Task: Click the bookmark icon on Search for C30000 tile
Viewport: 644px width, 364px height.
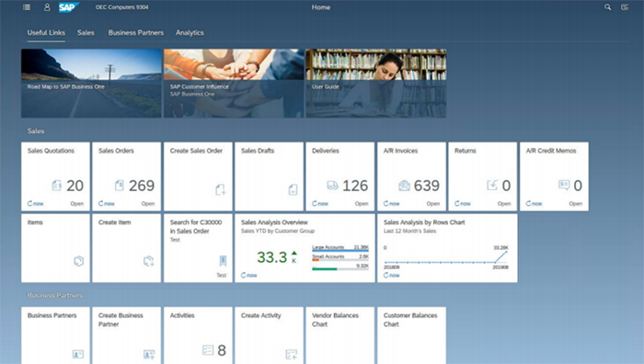Action: [x=223, y=260]
